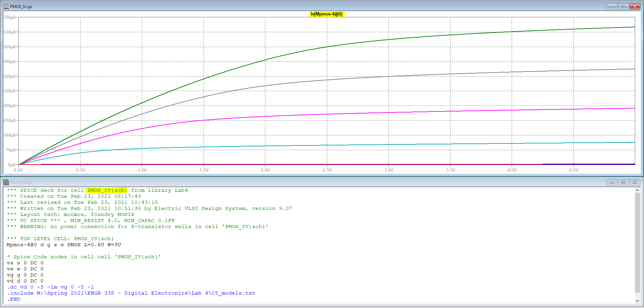
Task: Click the PMOS_IV.spi title of plot pane
Action: tap(21, 7)
